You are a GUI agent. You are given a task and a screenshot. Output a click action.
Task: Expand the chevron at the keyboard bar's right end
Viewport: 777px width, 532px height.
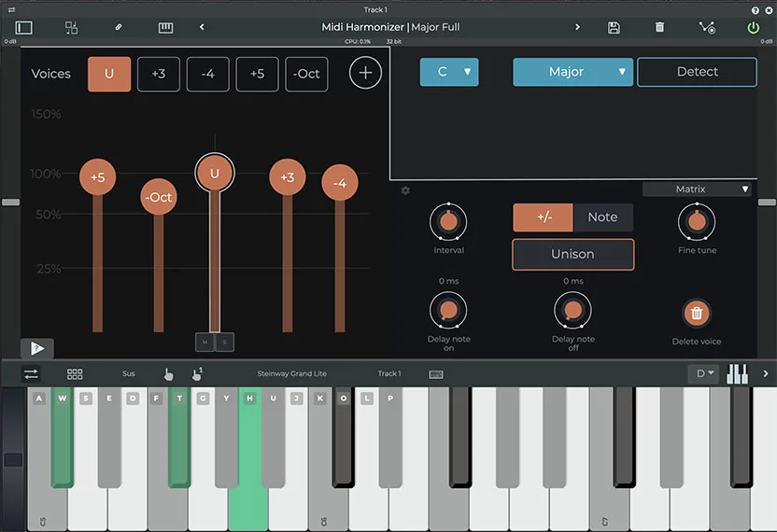tap(766, 373)
